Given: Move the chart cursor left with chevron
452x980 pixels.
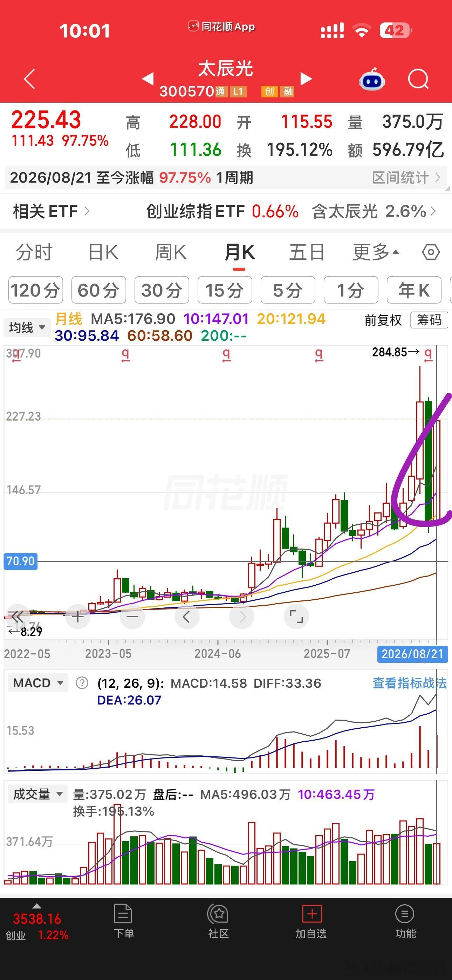Looking at the screenshot, I should coord(186,616).
